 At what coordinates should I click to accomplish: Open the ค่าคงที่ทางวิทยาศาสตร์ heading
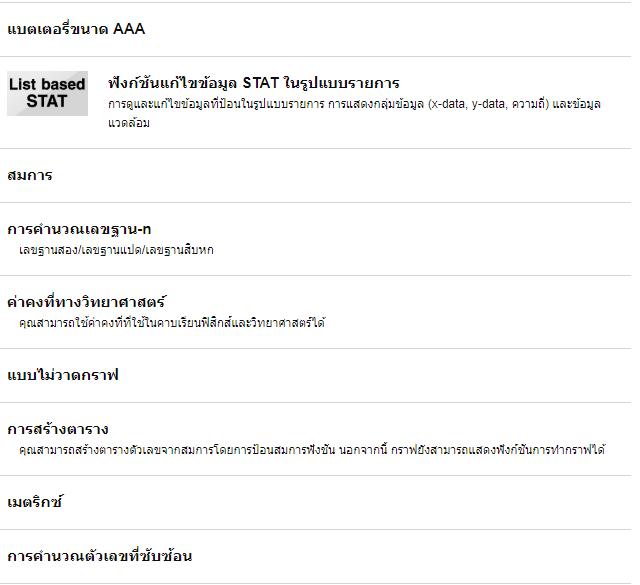(x=86, y=302)
